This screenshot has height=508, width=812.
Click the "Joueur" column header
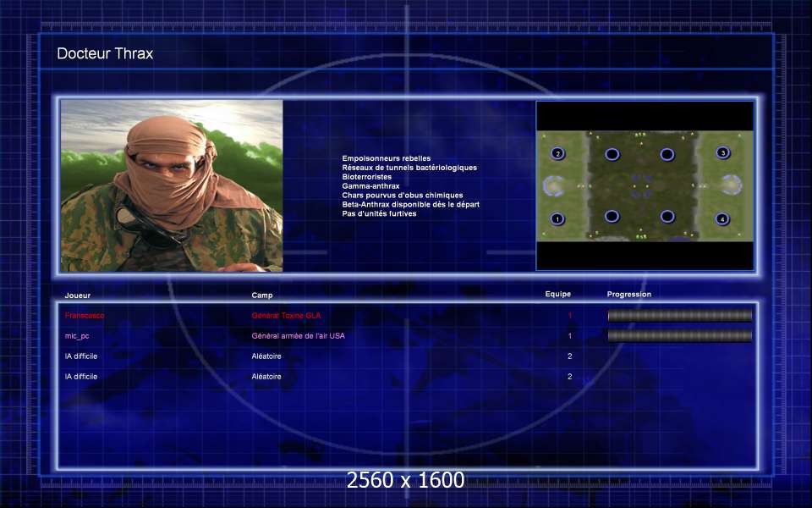pos(78,295)
